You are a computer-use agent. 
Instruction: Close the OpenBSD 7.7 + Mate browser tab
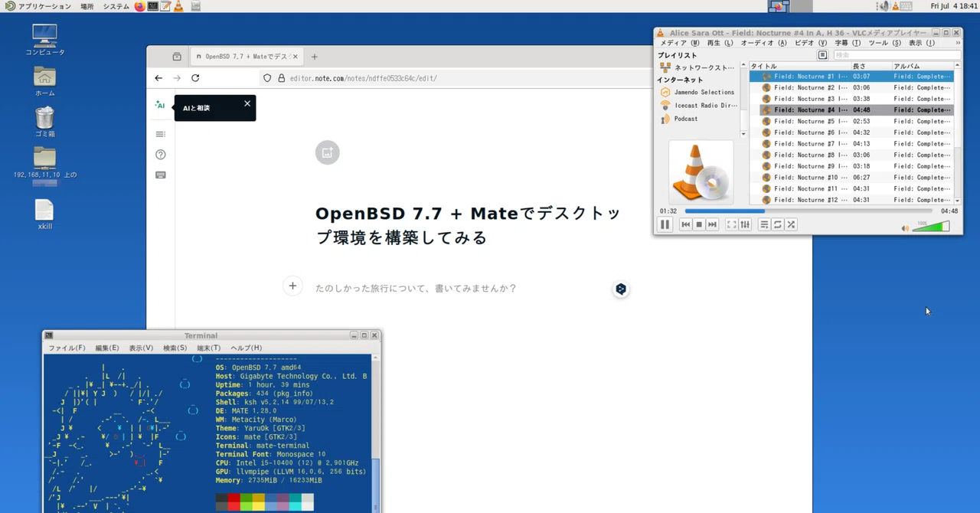[296, 57]
